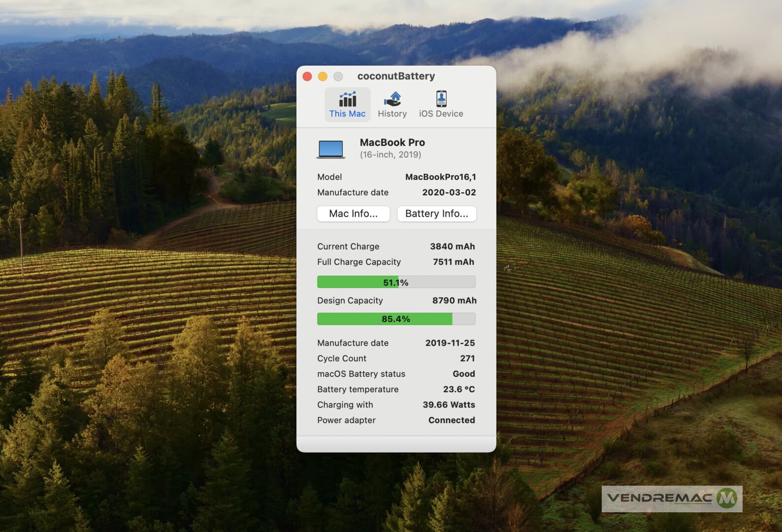Screen dimensions: 782x532
Task: Select the History tab text label
Action: pyautogui.click(x=392, y=114)
